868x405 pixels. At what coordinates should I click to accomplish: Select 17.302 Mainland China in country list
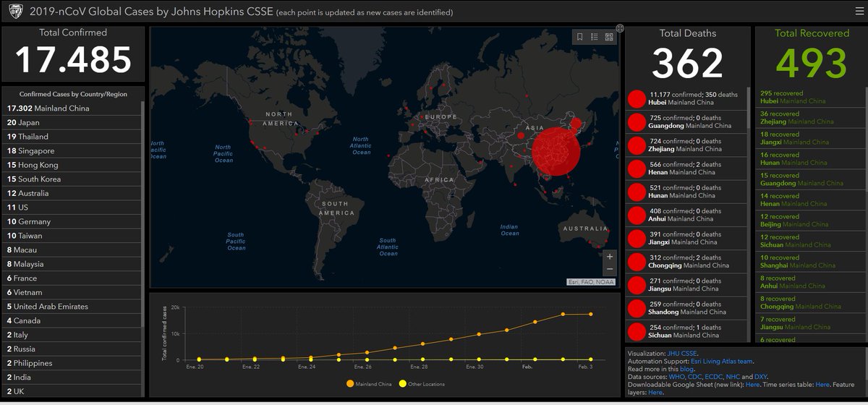pos(71,108)
